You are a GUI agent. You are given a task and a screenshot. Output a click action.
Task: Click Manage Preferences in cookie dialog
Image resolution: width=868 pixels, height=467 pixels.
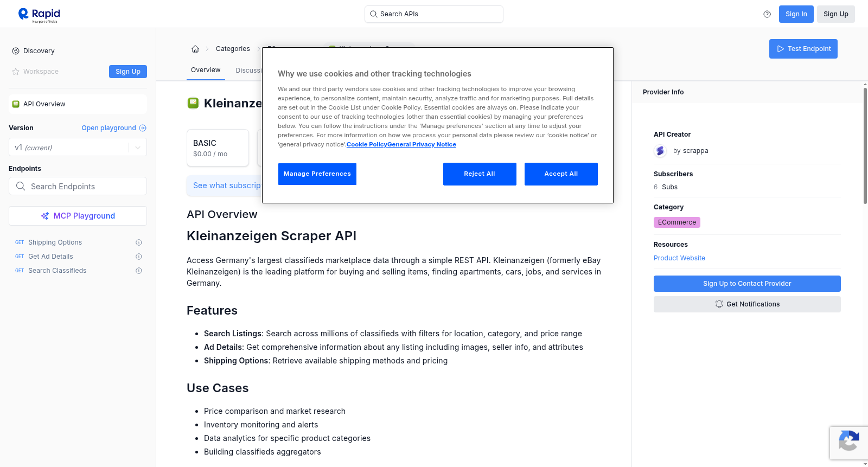coord(317,174)
